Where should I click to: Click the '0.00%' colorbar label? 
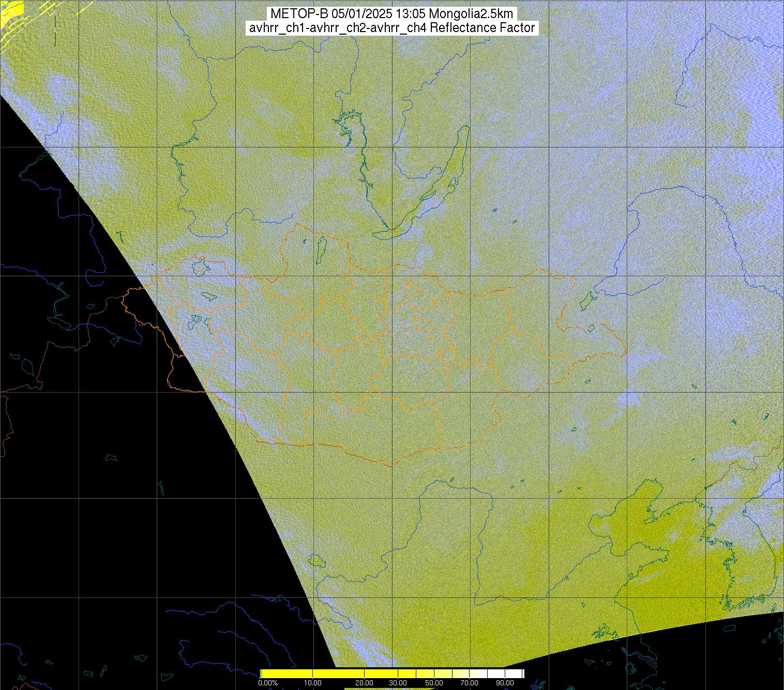(268, 683)
